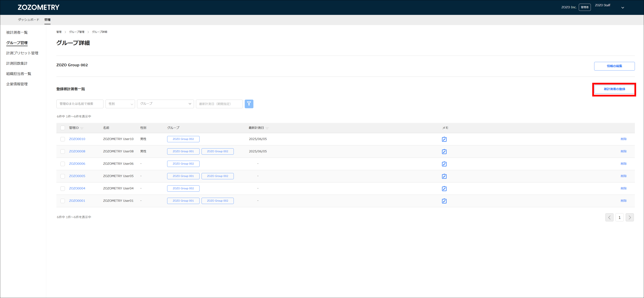Viewport: 644px width, 298px height.
Task: Go to next page arrow
Action: click(629, 217)
